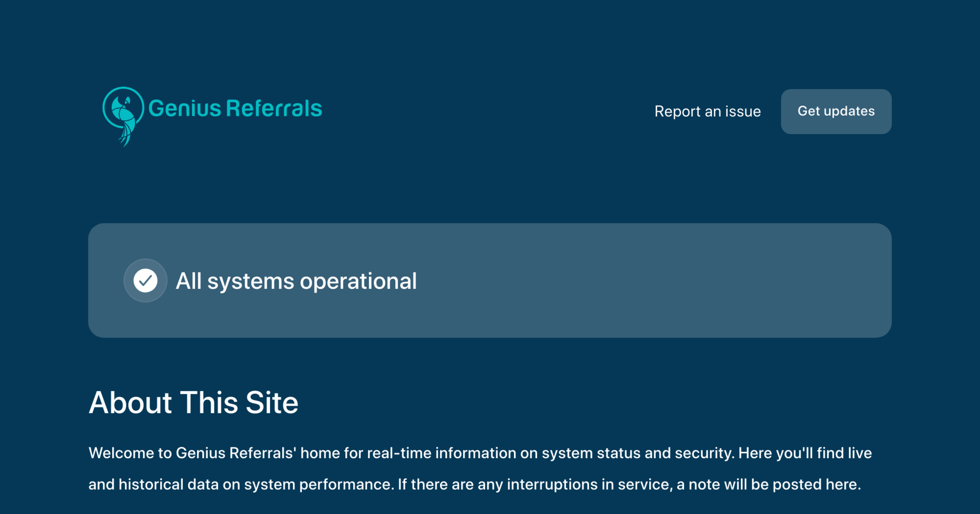This screenshot has width=980, height=514.
Task: Click the Get updates button
Action: tap(836, 111)
